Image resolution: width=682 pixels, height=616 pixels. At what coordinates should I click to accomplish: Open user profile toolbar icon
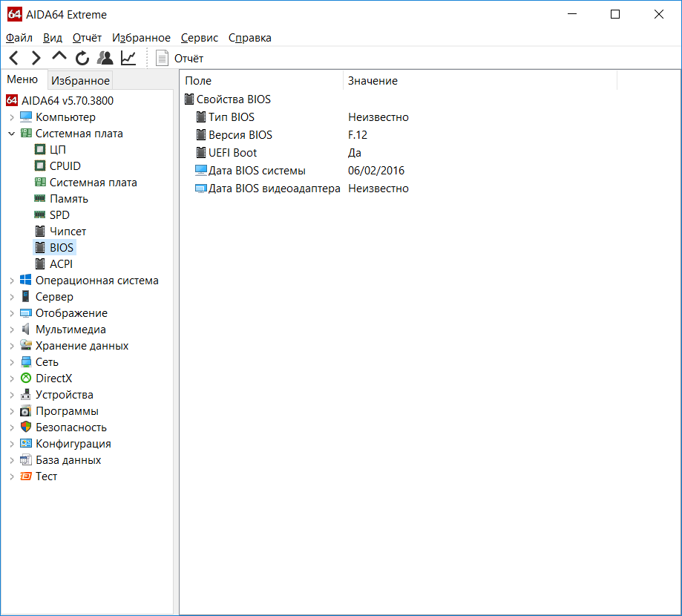pos(105,58)
